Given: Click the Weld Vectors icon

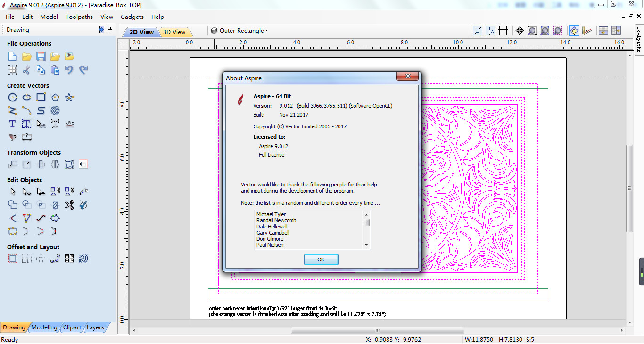Looking at the screenshot, I should coord(13,205).
